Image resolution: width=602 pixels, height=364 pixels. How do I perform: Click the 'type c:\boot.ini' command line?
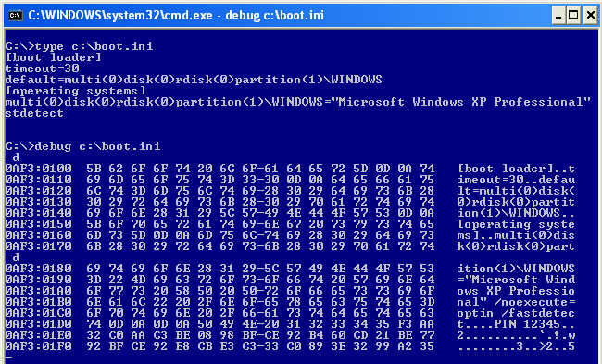80,46
